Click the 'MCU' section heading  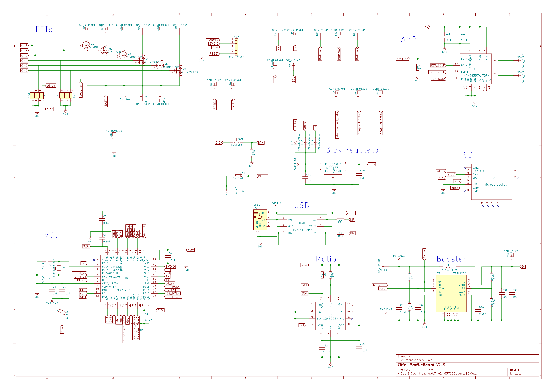(52, 236)
